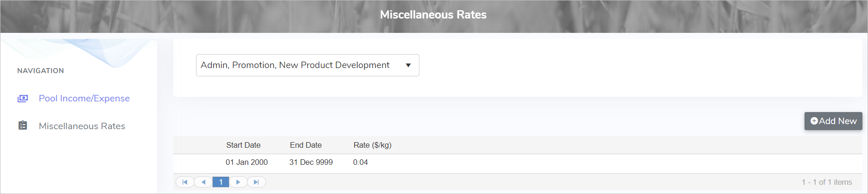Jump to the last page arrow
Image resolution: width=868 pixels, height=194 pixels.
256,182
